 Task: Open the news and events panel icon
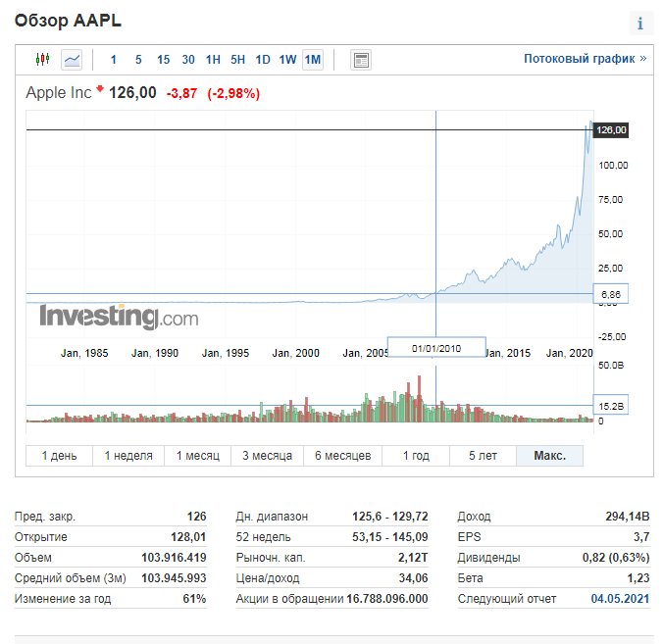click(x=361, y=60)
